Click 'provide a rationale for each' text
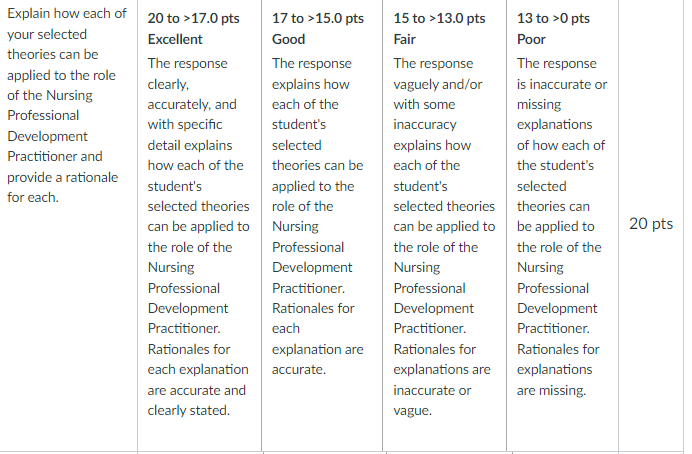This screenshot has width=692, height=454. point(63,187)
